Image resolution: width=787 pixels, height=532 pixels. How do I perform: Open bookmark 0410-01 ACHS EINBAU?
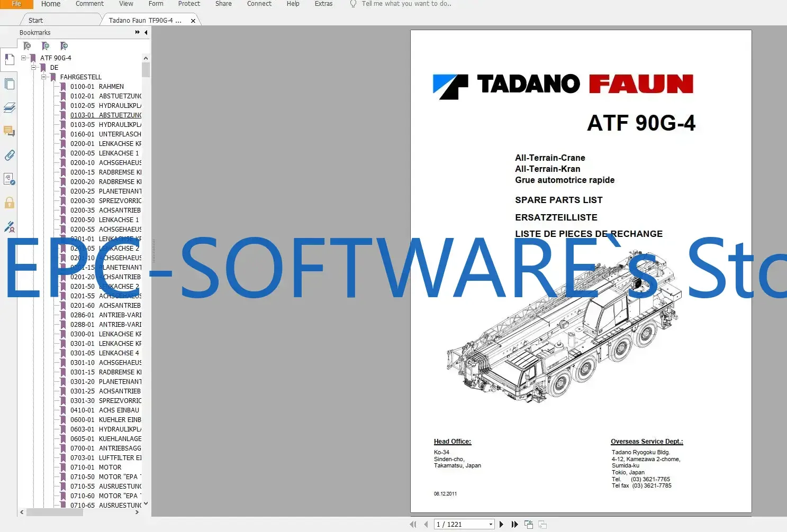coord(104,410)
